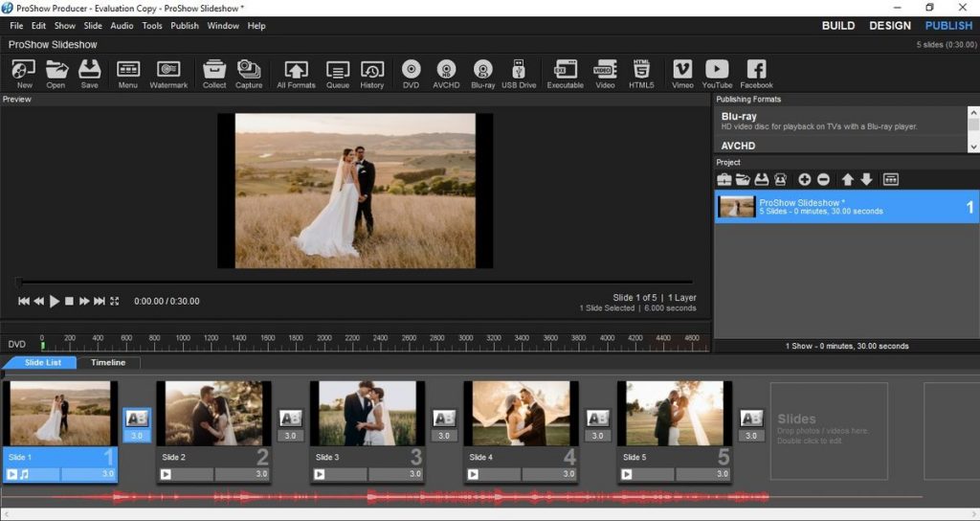Click transition icon after Slide 1
Screen dimensions: 980x521
[137, 418]
